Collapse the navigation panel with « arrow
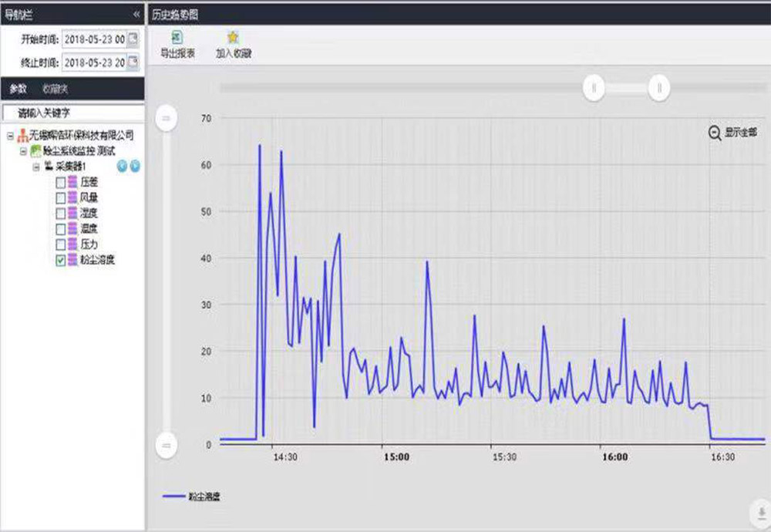The image size is (771, 532). pos(136,14)
